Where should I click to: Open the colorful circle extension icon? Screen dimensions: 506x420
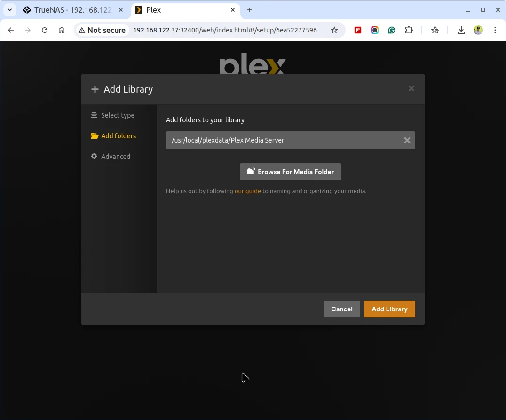click(374, 30)
